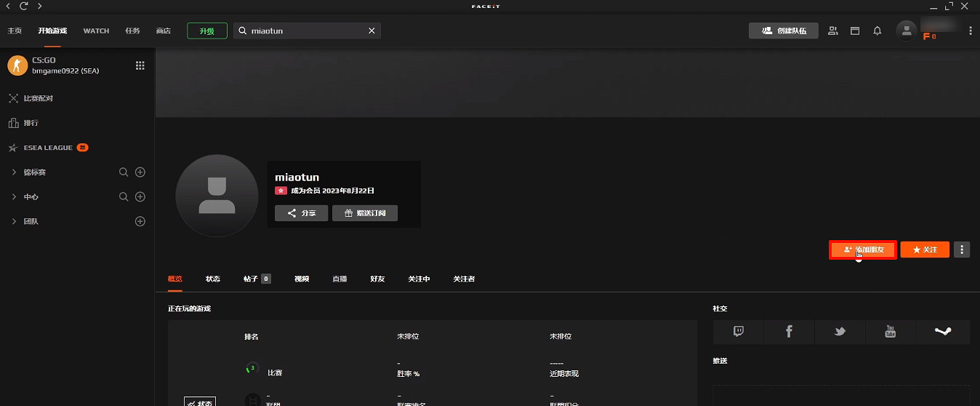The height and width of the screenshot is (406, 980).
Task: Select the 概览 overview tab
Action: point(175,279)
